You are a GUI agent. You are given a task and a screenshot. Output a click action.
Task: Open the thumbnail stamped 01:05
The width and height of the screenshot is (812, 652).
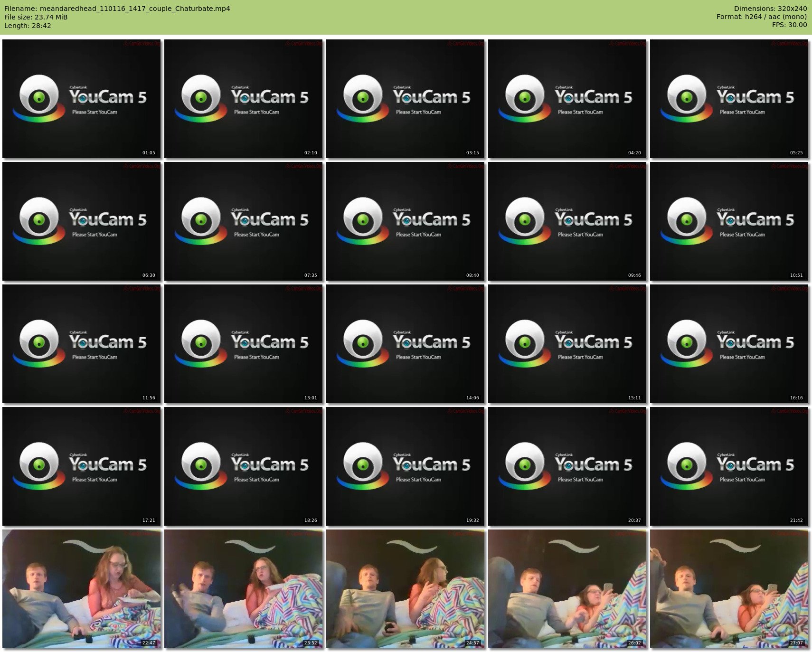coord(82,99)
